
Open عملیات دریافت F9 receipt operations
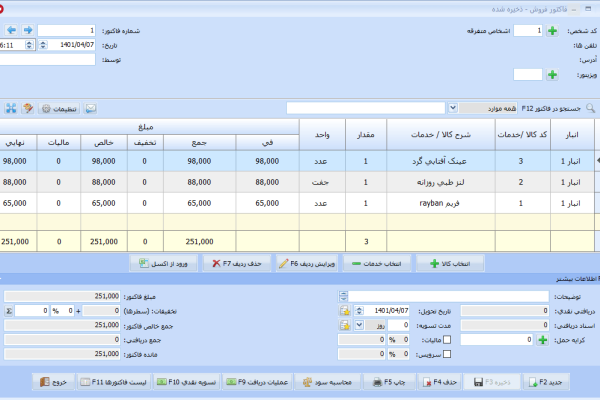click(x=257, y=382)
